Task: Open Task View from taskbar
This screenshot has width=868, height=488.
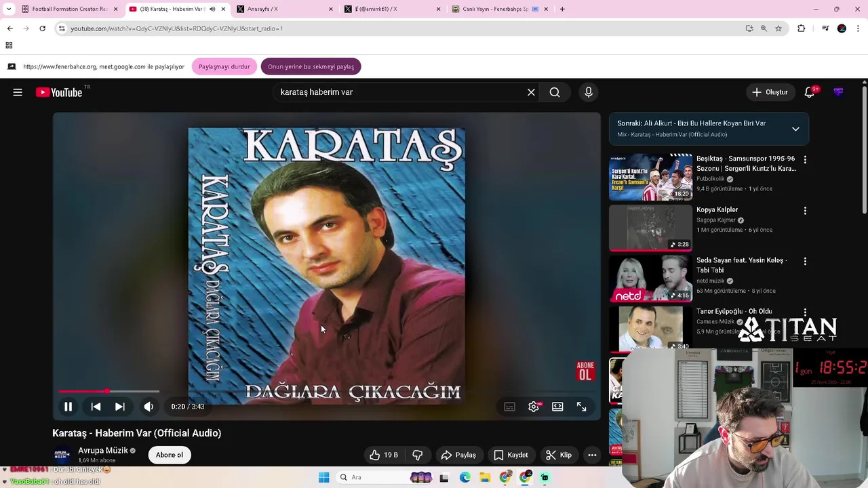Action: click(443, 477)
